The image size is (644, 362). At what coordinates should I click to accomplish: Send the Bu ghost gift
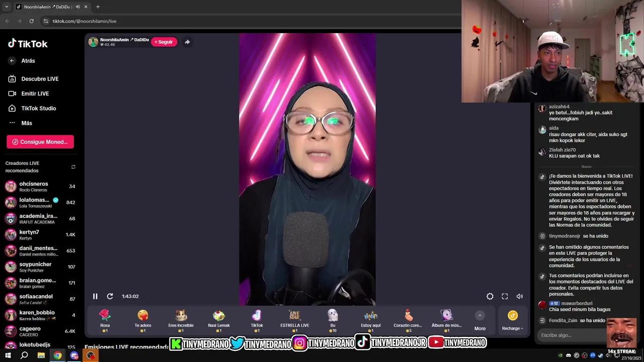[333, 321]
